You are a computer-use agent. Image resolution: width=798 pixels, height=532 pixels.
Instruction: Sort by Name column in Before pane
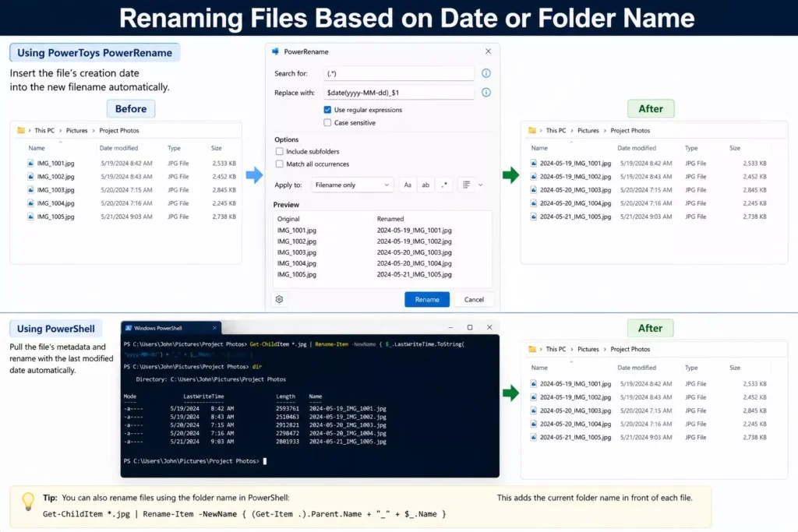click(37, 148)
